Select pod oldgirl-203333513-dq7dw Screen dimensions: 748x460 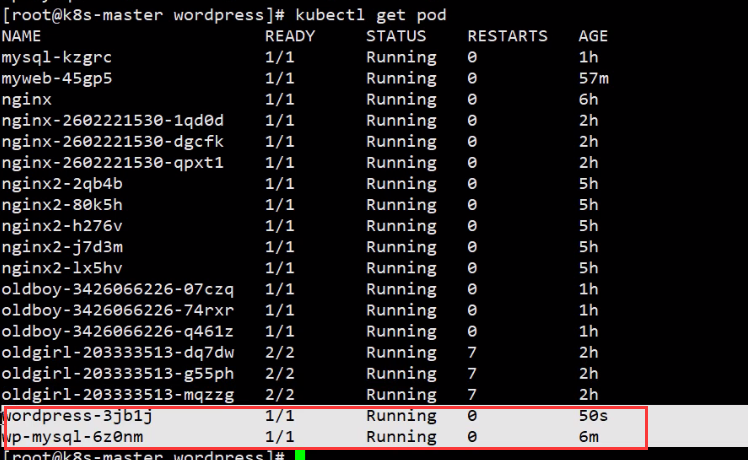coord(118,353)
